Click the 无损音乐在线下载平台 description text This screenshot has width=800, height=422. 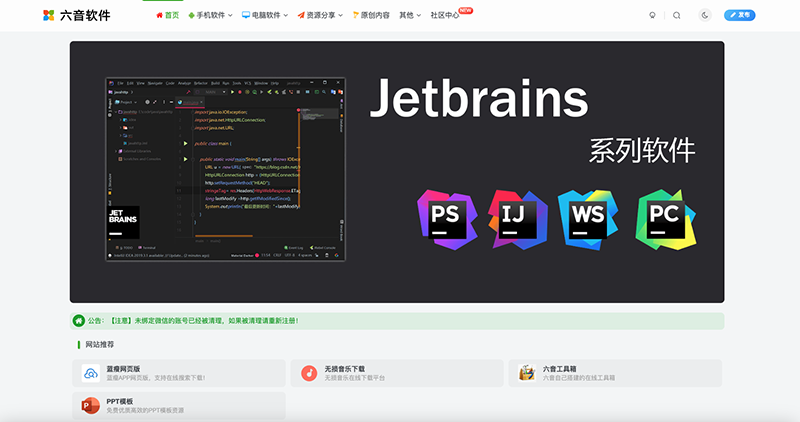pos(355,378)
